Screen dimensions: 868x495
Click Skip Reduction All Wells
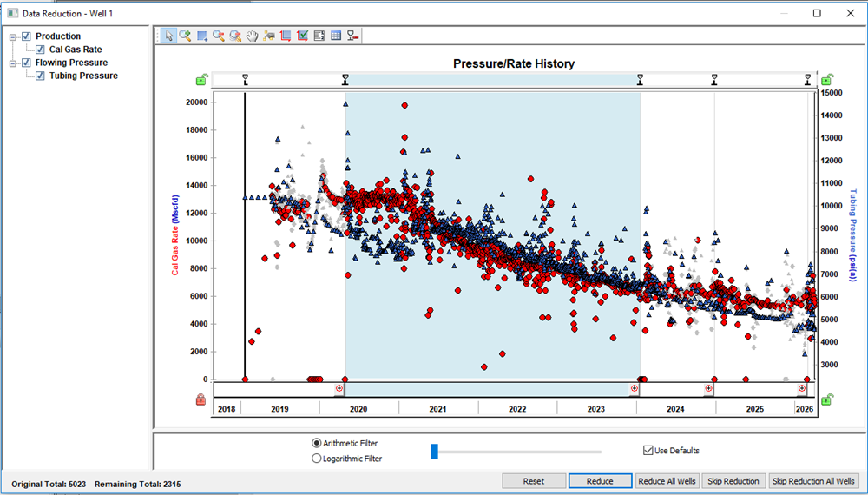(x=813, y=481)
